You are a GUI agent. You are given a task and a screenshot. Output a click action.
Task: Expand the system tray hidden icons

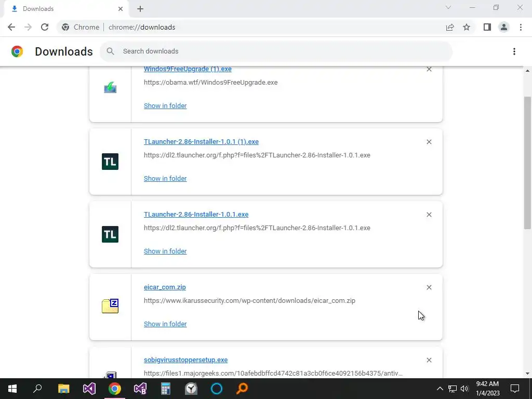click(440, 389)
